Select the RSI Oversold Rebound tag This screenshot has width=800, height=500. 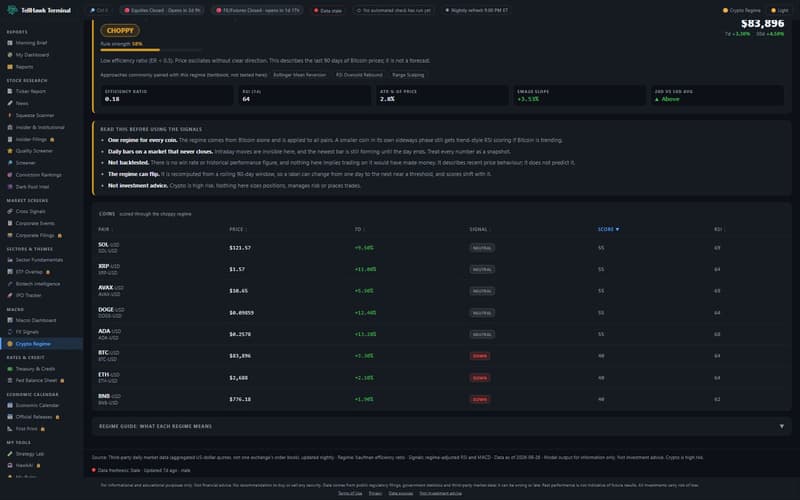click(359, 75)
